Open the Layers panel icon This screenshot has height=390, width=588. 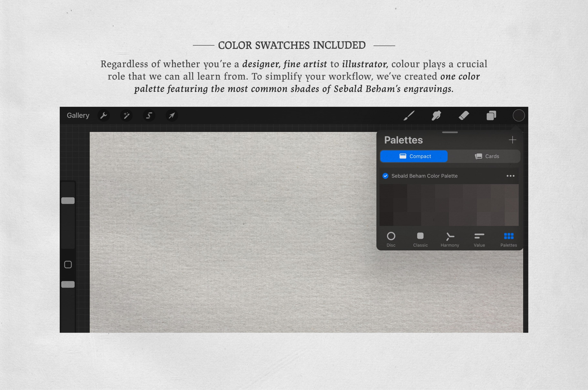[491, 115]
